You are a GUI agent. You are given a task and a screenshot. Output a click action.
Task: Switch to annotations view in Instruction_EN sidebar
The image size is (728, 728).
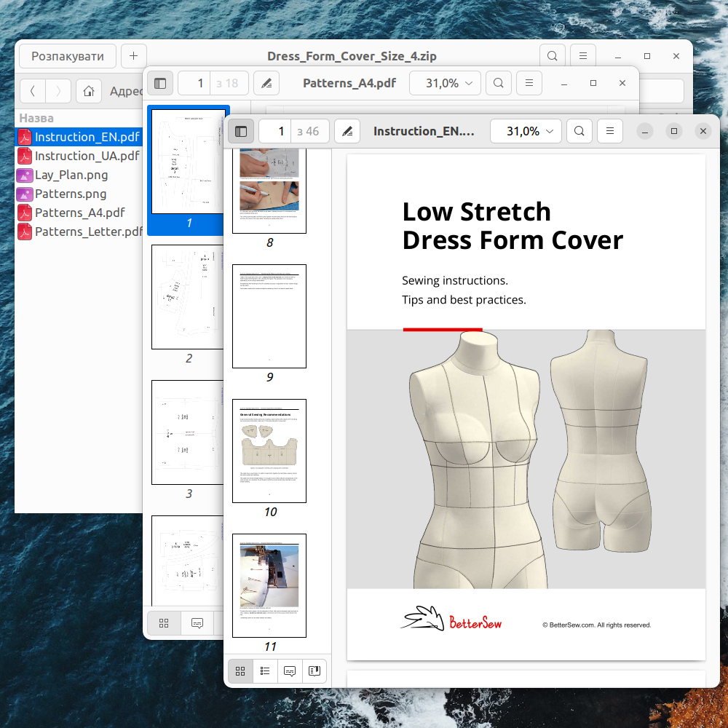point(290,670)
